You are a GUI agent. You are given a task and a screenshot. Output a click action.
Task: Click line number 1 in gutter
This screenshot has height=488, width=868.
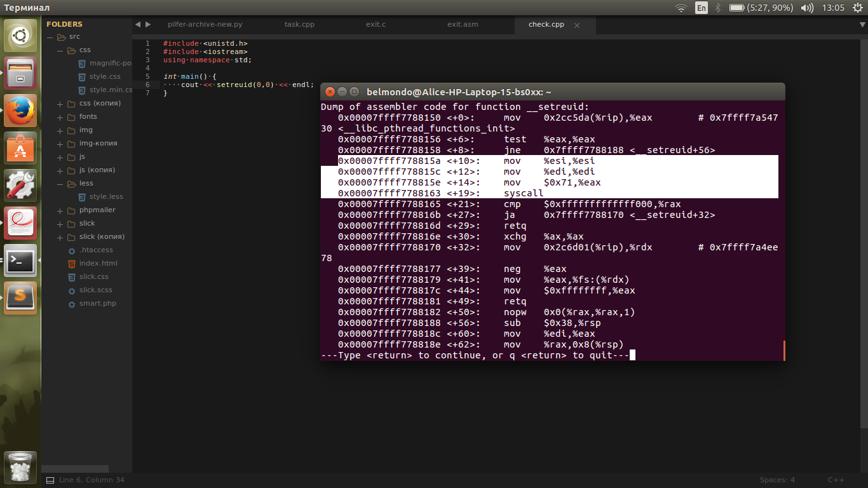tap(147, 43)
